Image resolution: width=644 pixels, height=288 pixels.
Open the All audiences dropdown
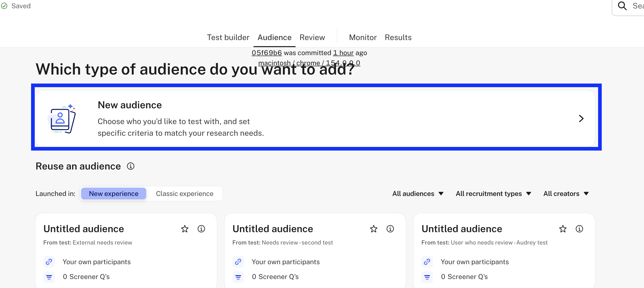[418, 194]
